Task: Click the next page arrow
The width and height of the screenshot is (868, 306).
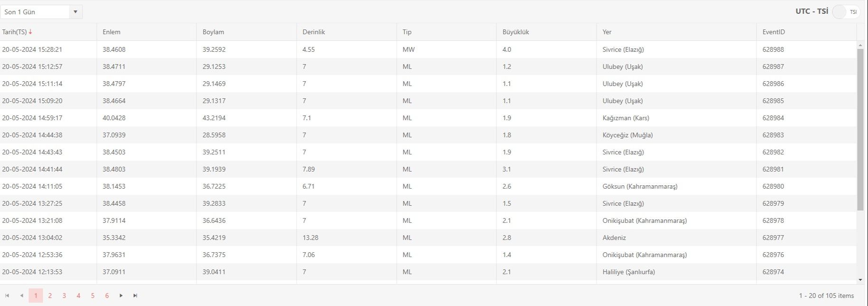Action: tap(121, 296)
